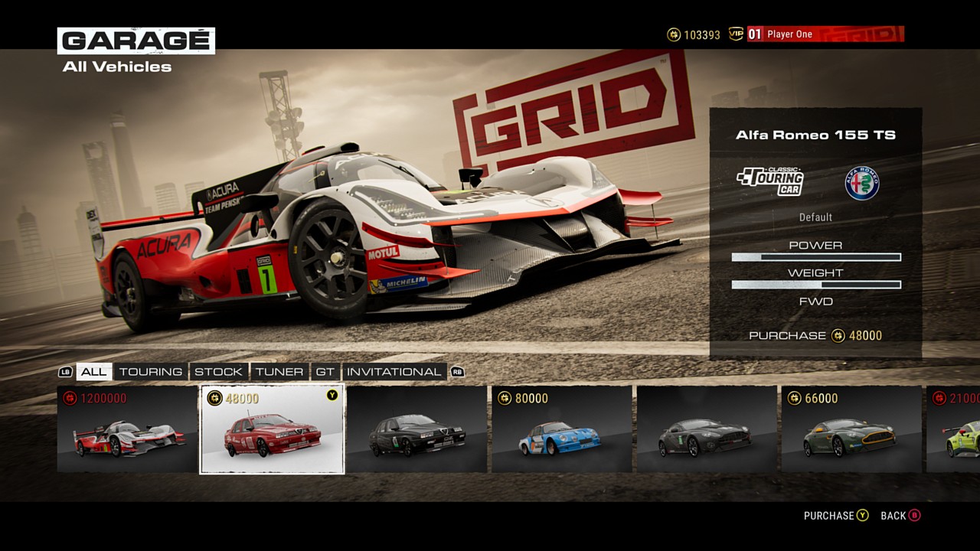Switch to the TOURING tab

[151, 372]
